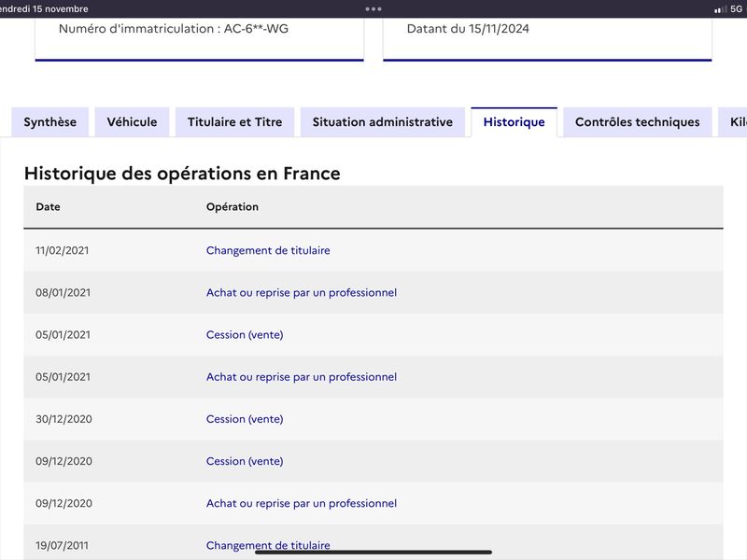Open Achat ou reprise par un professionnel 08/01/2021
The height and width of the screenshot is (560, 747).
tap(301, 292)
